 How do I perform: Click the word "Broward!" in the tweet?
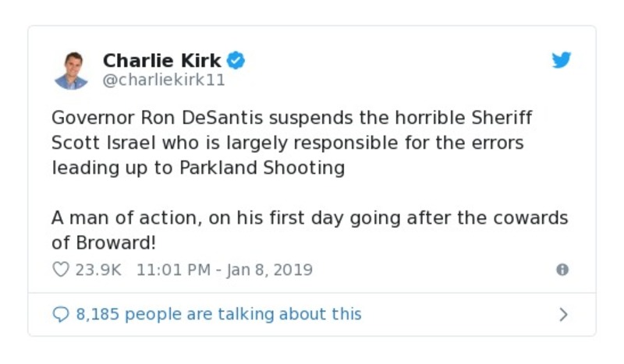(114, 242)
